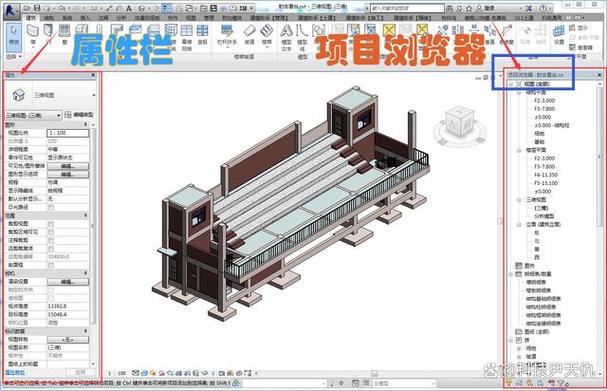Open the Annotate (注释) ribbon tab

(103, 17)
